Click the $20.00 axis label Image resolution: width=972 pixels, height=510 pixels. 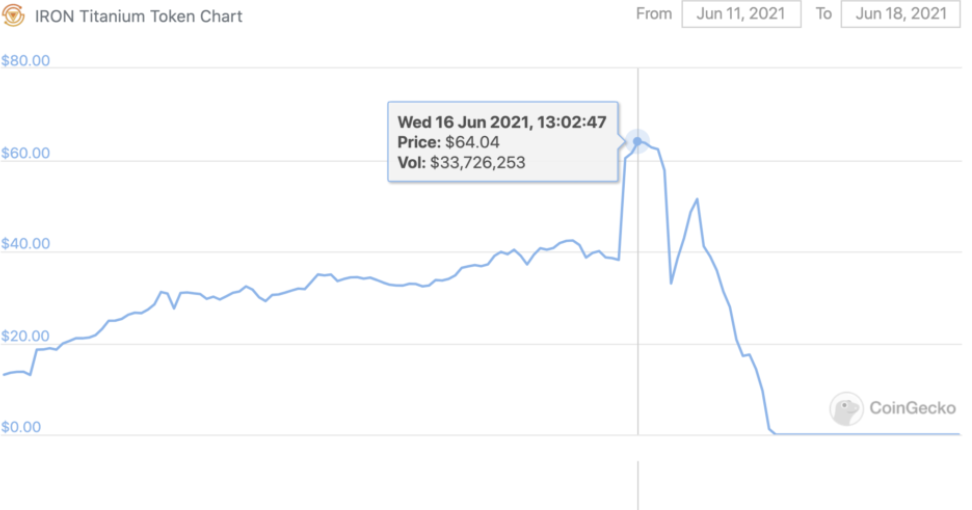[x=25, y=336]
